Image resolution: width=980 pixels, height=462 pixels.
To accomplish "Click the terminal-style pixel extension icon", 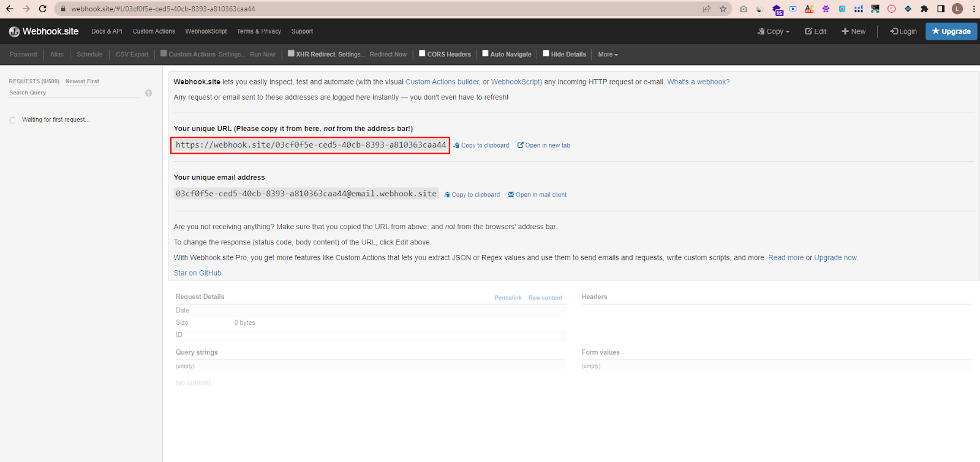I will [875, 9].
